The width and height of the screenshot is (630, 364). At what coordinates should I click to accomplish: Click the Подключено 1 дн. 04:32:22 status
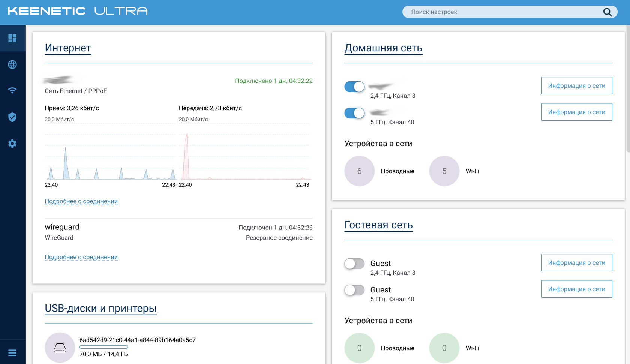tap(274, 81)
